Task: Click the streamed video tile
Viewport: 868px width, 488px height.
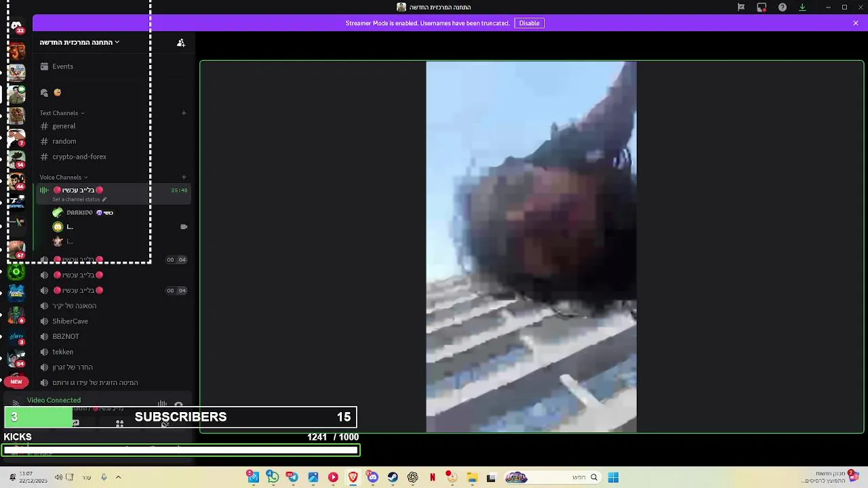Action: (532, 247)
